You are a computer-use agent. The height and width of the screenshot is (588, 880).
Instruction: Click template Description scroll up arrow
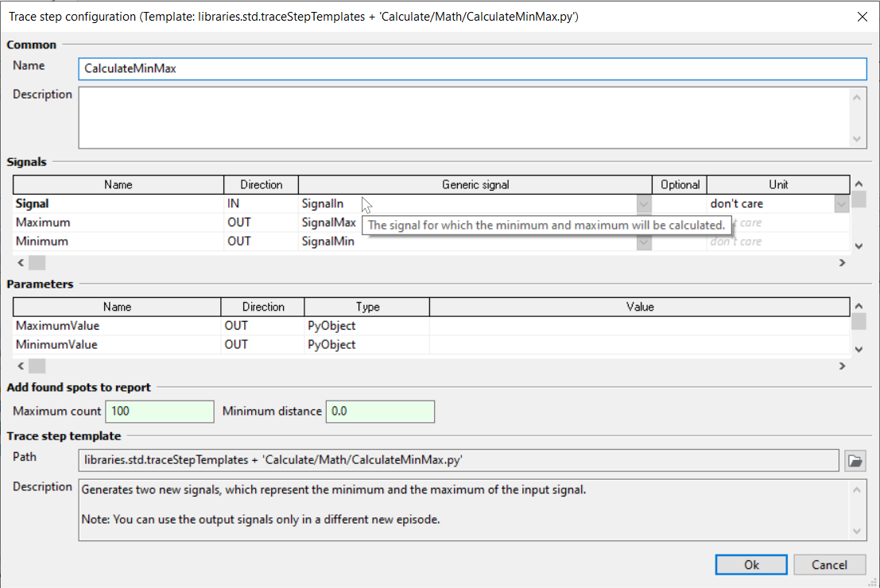[856, 489]
